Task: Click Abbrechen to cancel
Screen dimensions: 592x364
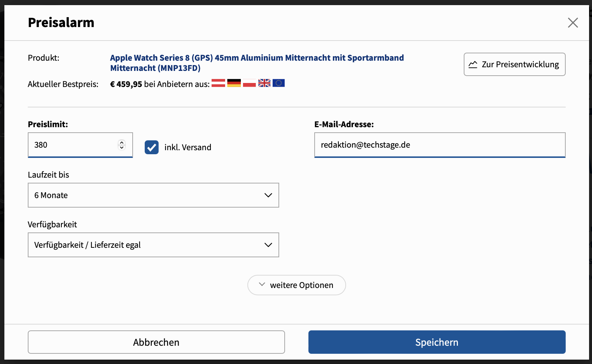Action: tap(156, 342)
